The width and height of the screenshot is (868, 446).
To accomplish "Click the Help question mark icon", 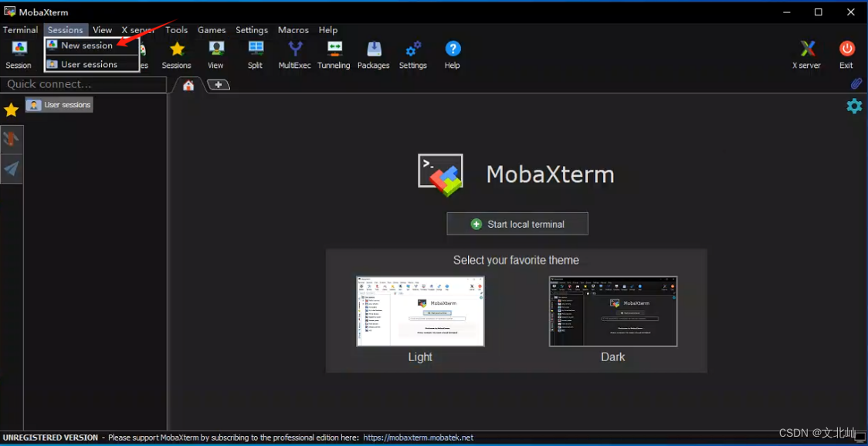I will [x=453, y=56].
